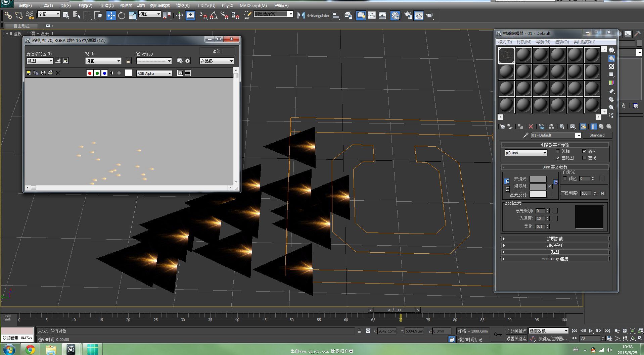Open the MAXScript(M) menu
The height and width of the screenshot is (355, 644).
tap(253, 6)
